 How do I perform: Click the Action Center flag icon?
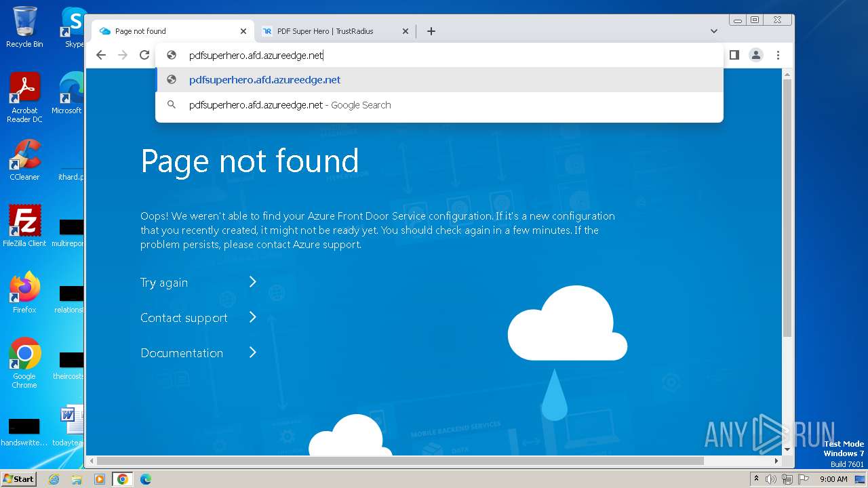click(x=804, y=479)
